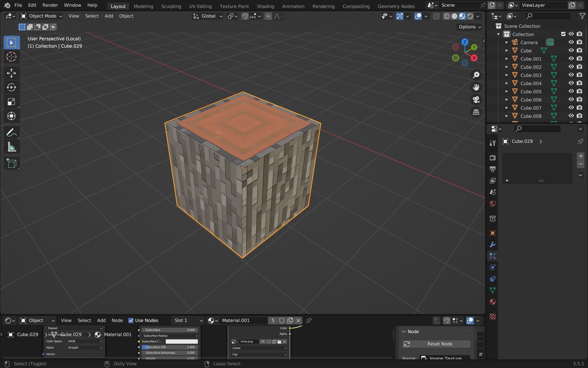
Task: Click the Reset Node button
Action: point(436,344)
